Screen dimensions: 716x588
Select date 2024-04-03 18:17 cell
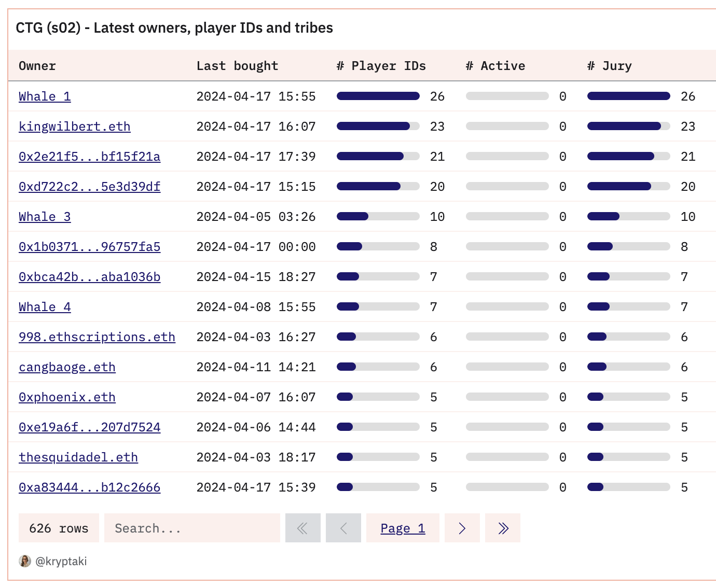(256, 457)
